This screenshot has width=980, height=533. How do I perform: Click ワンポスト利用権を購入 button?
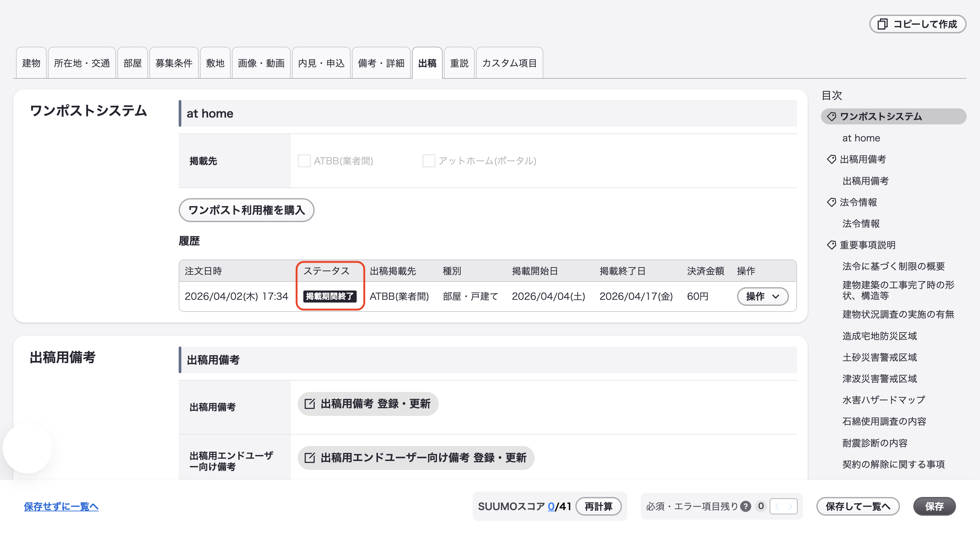click(x=247, y=210)
